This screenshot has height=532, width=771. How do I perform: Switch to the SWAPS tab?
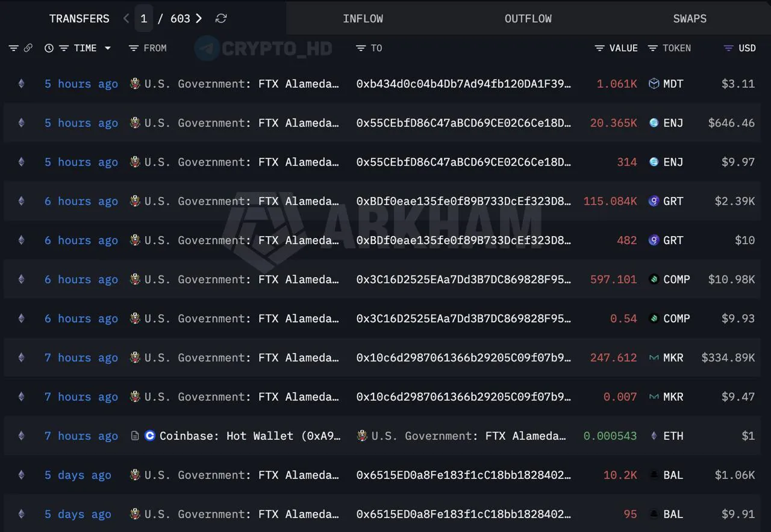tap(690, 19)
